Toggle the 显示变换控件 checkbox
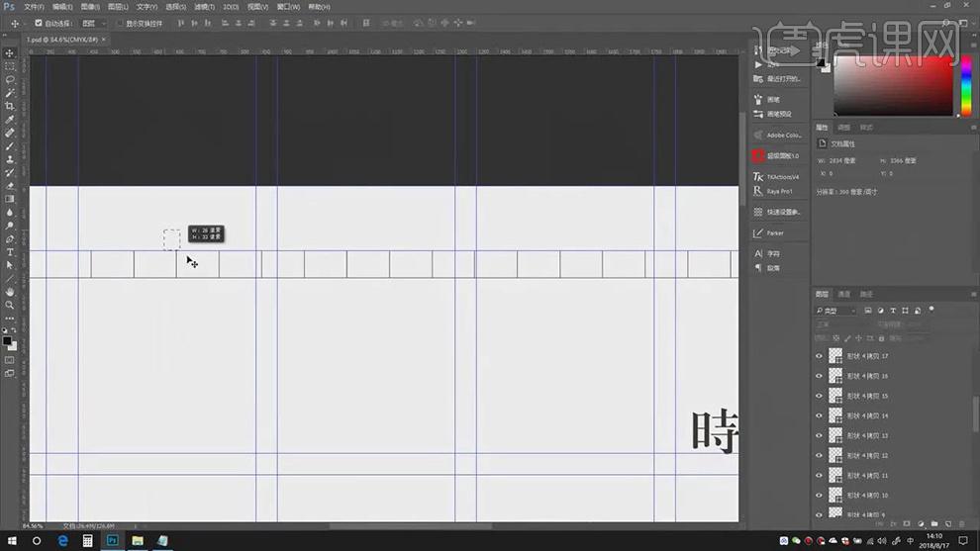The width and height of the screenshot is (980, 551). [x=120, y=23]
